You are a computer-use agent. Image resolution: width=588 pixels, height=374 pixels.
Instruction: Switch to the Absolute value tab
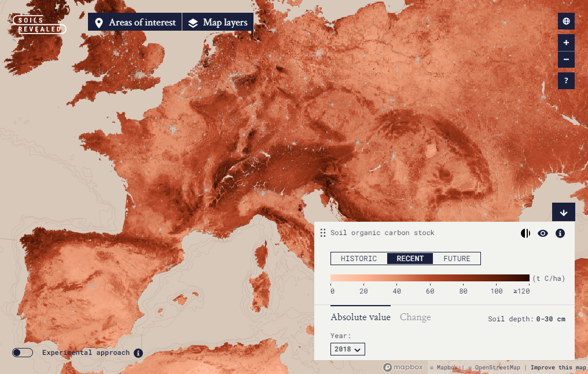tap(361, 317)
